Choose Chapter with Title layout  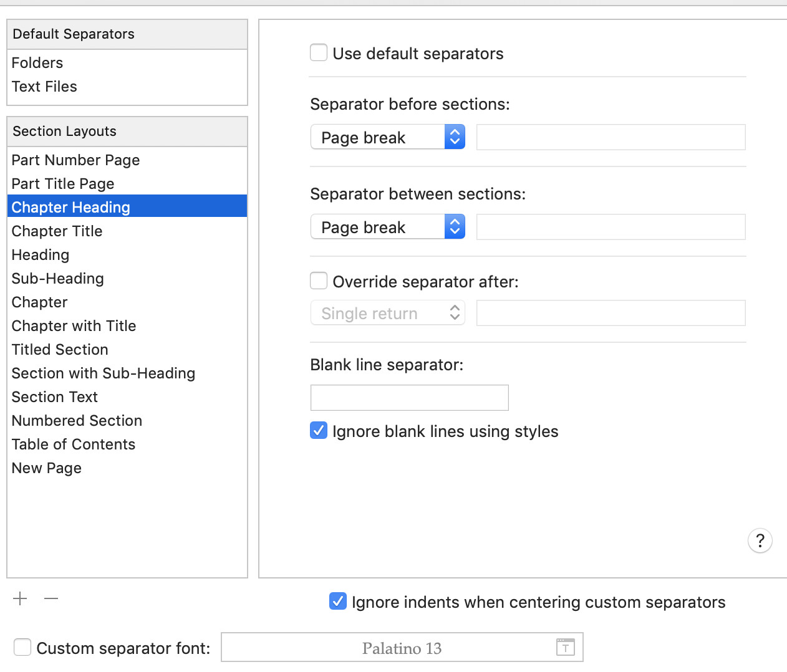pyautogui.click(x=74, y=326)
